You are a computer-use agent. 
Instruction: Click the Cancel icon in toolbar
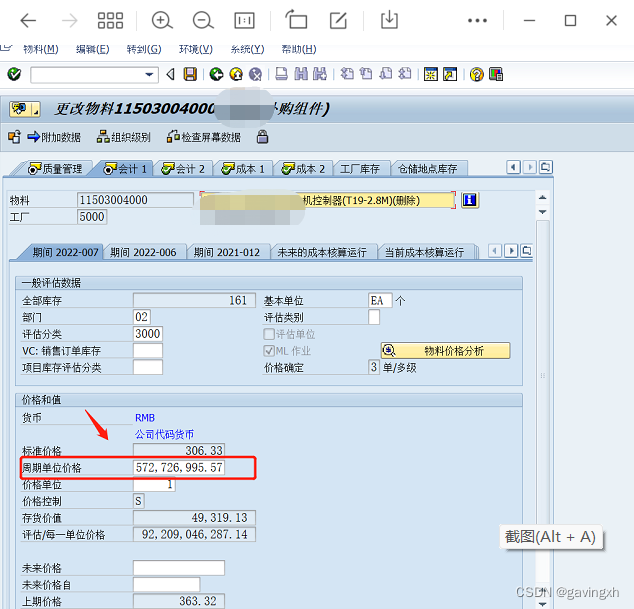pos(255,74)
